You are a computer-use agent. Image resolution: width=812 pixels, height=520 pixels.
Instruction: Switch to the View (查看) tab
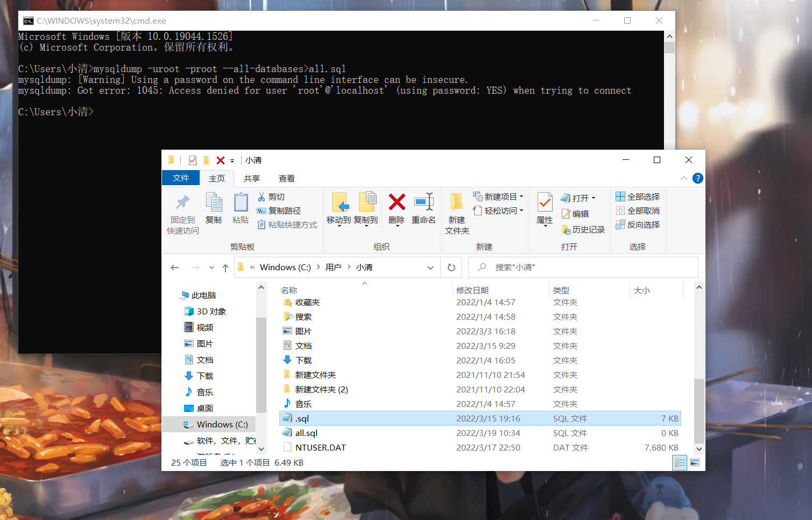pyautogui.click(x=286, y=179)
